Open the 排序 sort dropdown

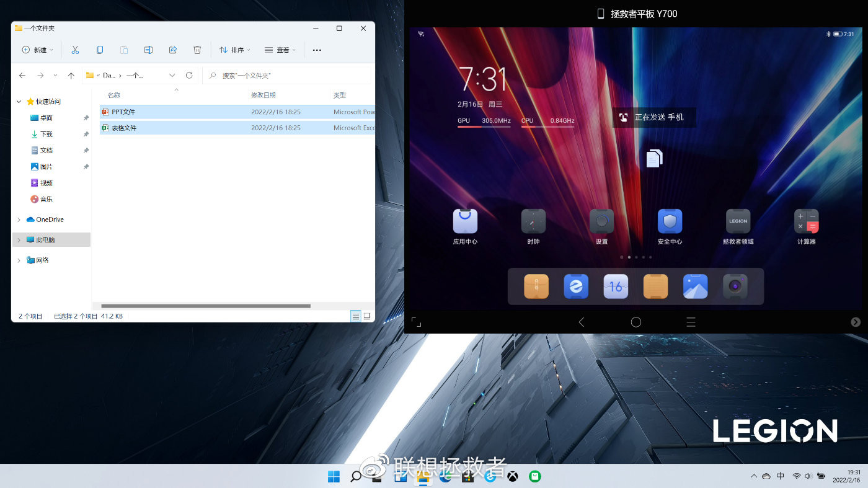point(234,50)
